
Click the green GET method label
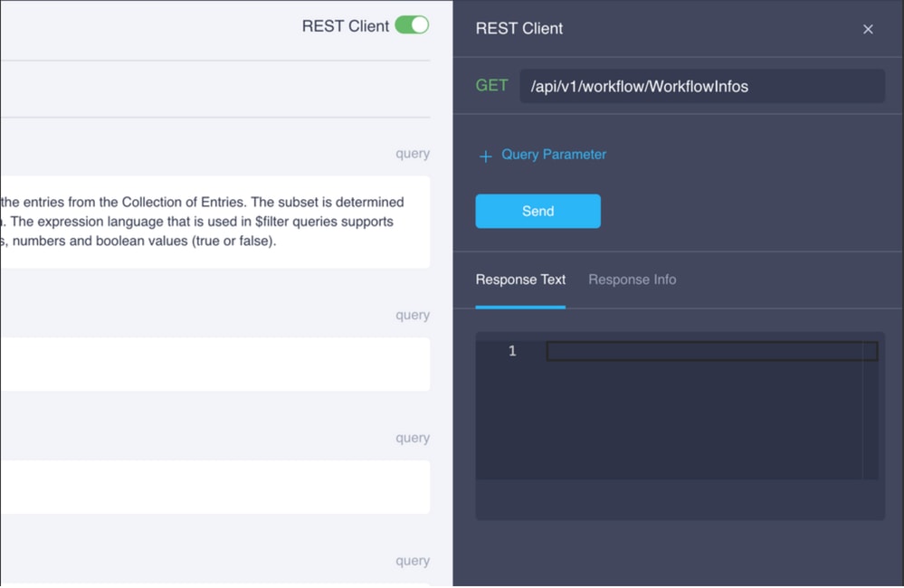(491, 86)
